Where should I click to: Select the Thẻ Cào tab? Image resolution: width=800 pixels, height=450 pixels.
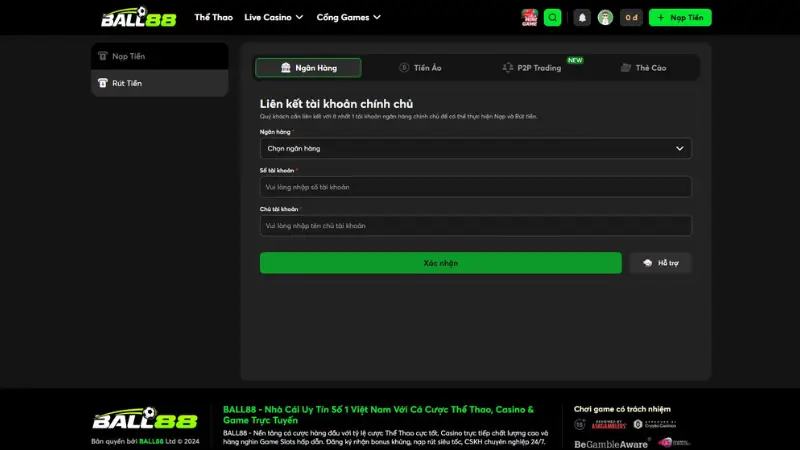click(643, 68)
